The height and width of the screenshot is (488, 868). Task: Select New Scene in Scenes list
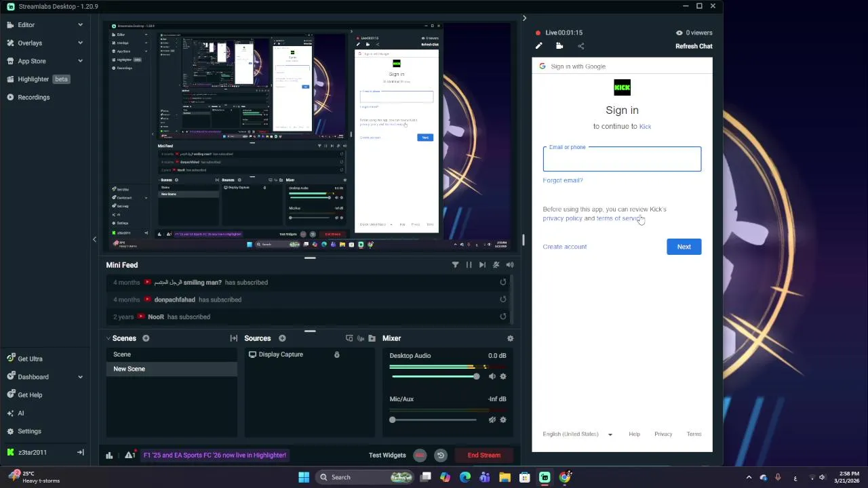tap(172, 369)
